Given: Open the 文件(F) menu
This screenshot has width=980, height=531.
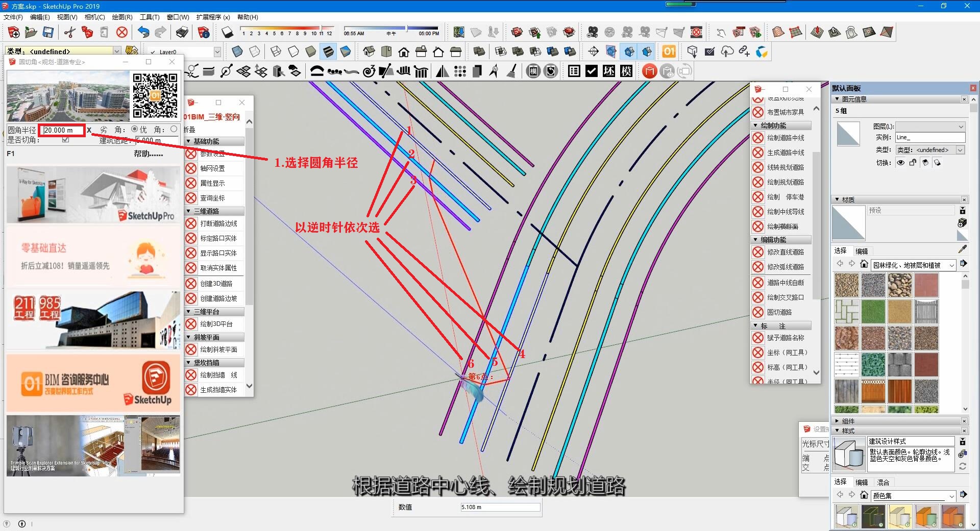Looking at the screenshot, I should point(13,17).
